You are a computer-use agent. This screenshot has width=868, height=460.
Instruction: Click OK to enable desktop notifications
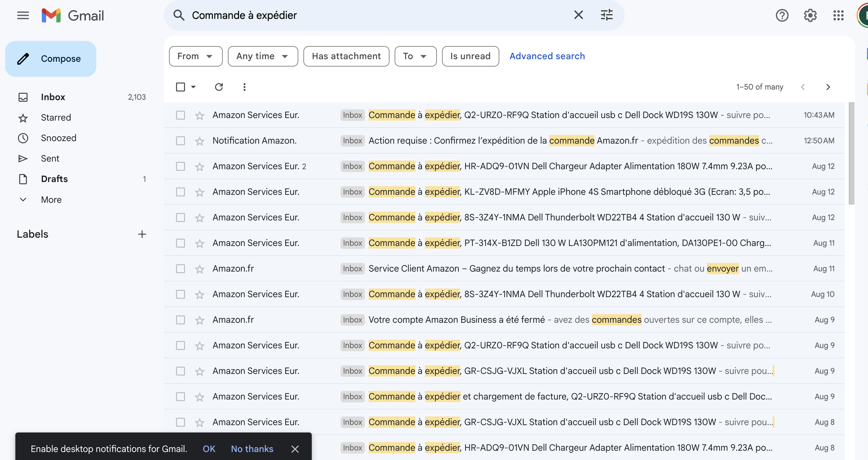209,449
